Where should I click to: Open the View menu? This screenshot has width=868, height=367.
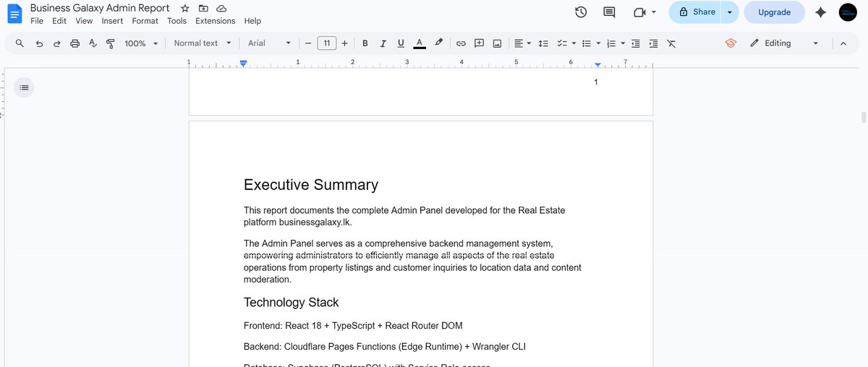point(84,21)
